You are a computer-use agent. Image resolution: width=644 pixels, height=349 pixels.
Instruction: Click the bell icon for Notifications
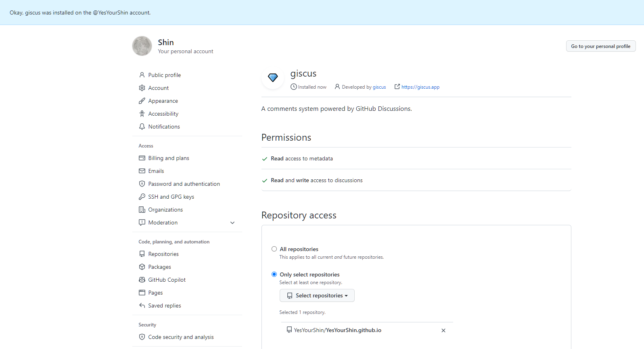142,127
